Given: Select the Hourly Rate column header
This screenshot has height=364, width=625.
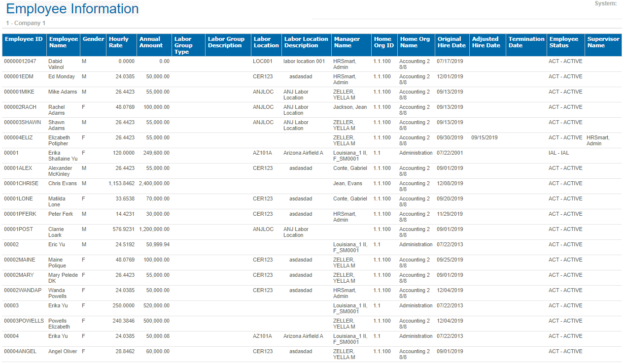Looking at the screenshot, I should click(119, 42).
